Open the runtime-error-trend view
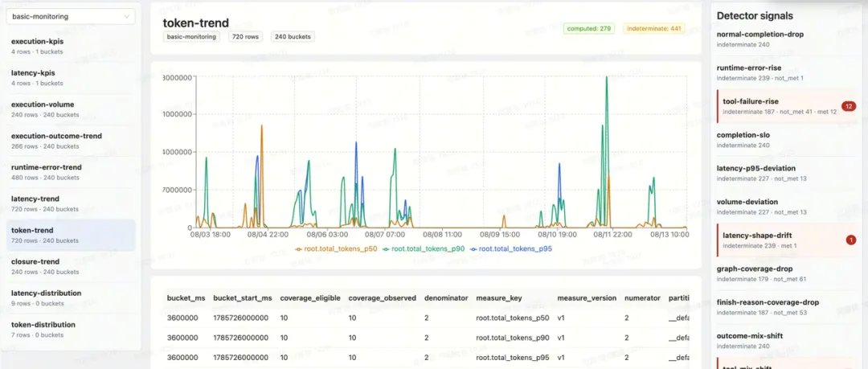 pyautogui.click(x=71, y=172)
